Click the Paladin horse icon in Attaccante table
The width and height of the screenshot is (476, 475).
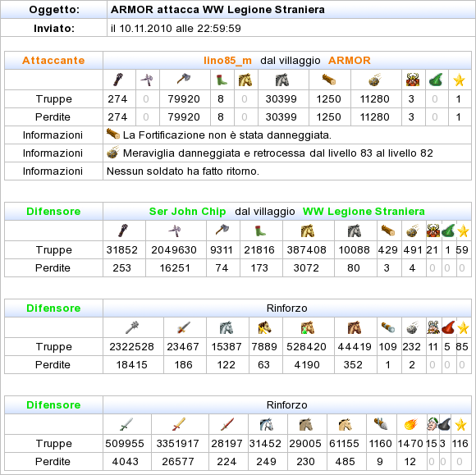(x=245, y=80)
